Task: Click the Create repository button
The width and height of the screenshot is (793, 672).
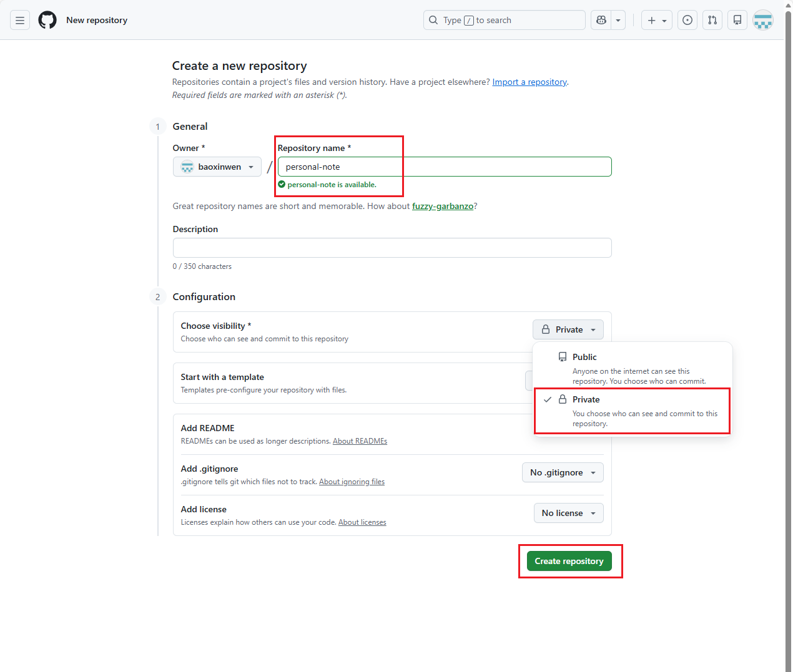Action: tap(569, 561)
